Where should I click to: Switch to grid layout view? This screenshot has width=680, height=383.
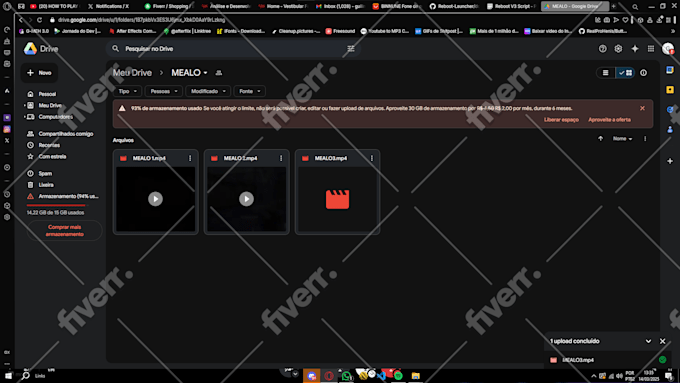[x=625, y=73]
